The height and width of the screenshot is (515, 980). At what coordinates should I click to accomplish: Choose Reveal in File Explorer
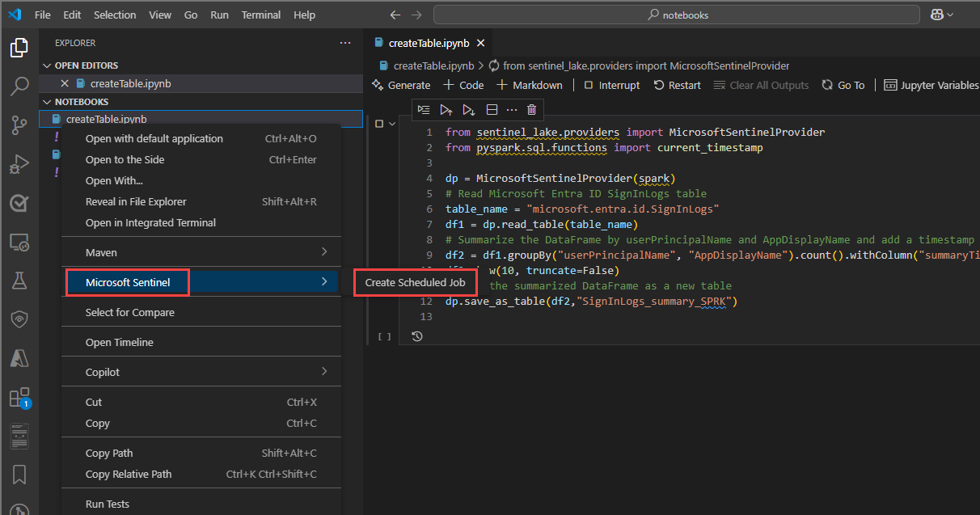(201, 201)
